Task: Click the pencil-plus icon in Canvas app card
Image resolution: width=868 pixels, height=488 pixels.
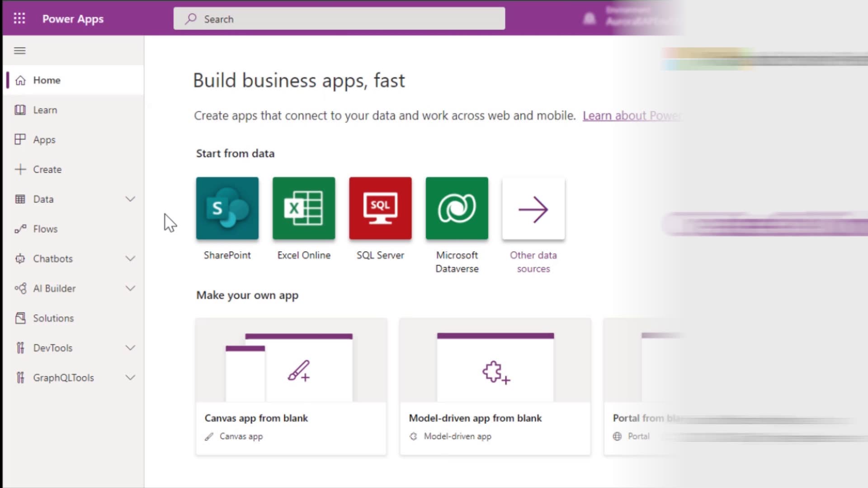Action: click(299, 371)
